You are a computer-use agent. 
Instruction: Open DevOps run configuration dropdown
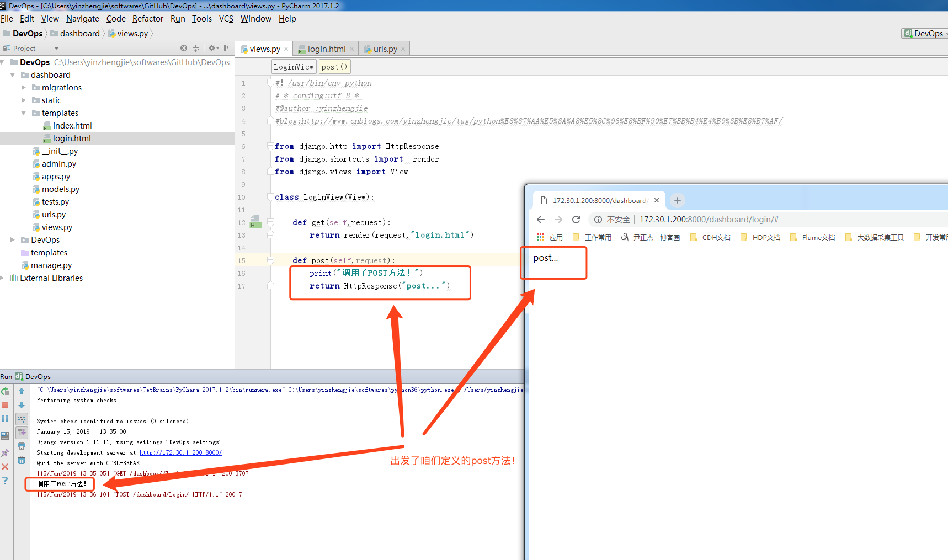[925, 34]
